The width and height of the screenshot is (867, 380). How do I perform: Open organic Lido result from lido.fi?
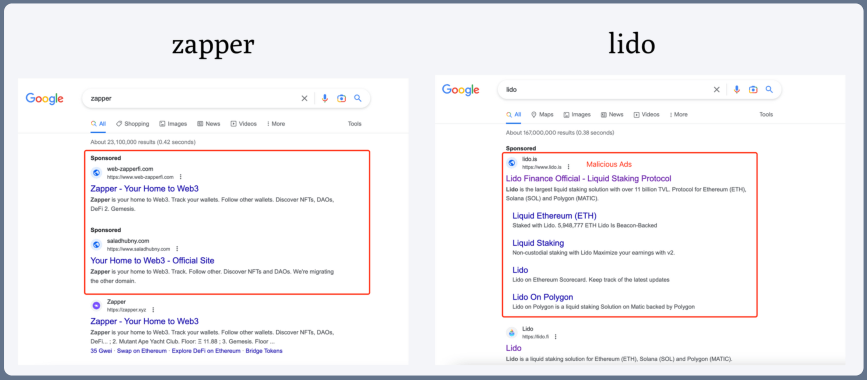click(x=514, y=348)
